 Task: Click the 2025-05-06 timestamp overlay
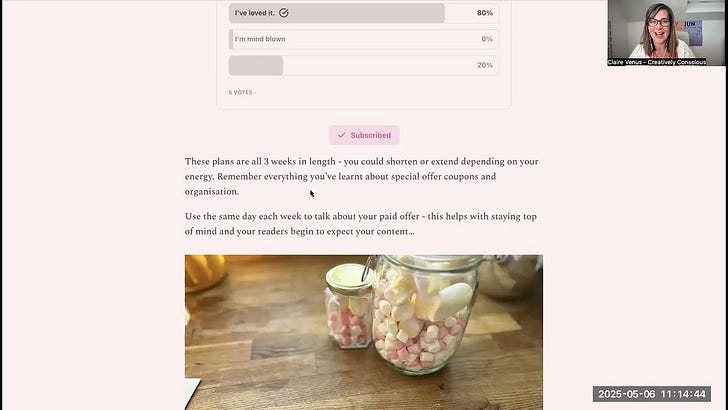tap(652, 394)
